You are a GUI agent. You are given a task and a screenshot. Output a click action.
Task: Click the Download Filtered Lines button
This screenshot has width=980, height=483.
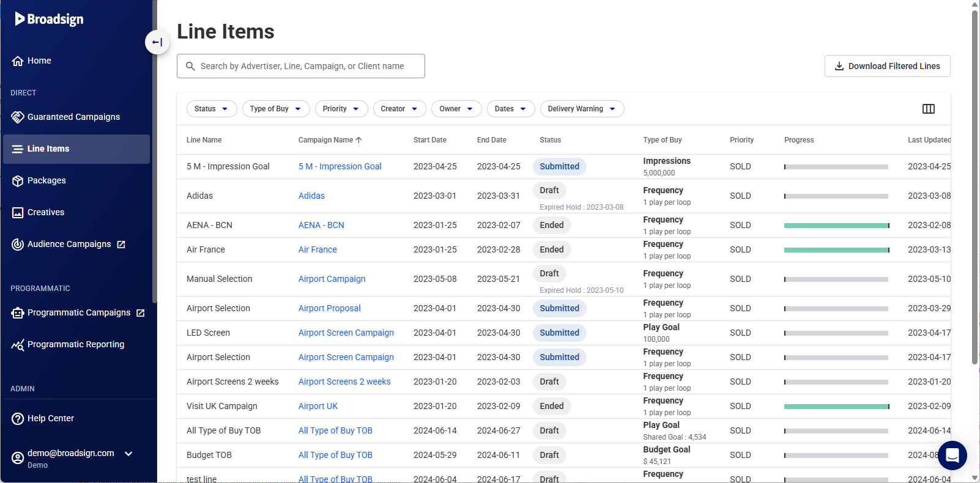tap(887, 66)
